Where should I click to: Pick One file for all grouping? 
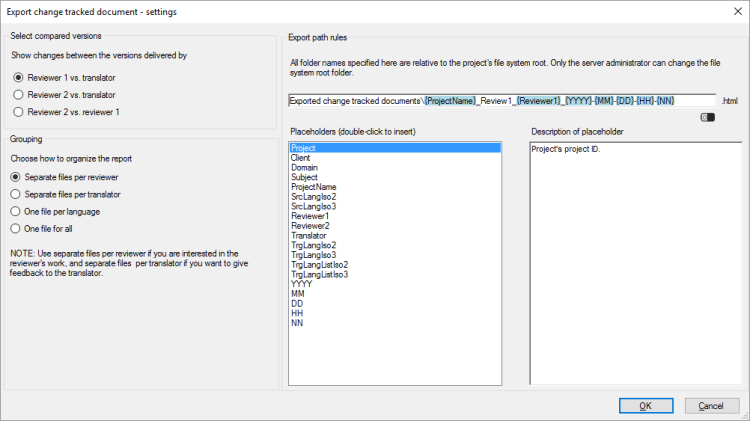point(17,228)
